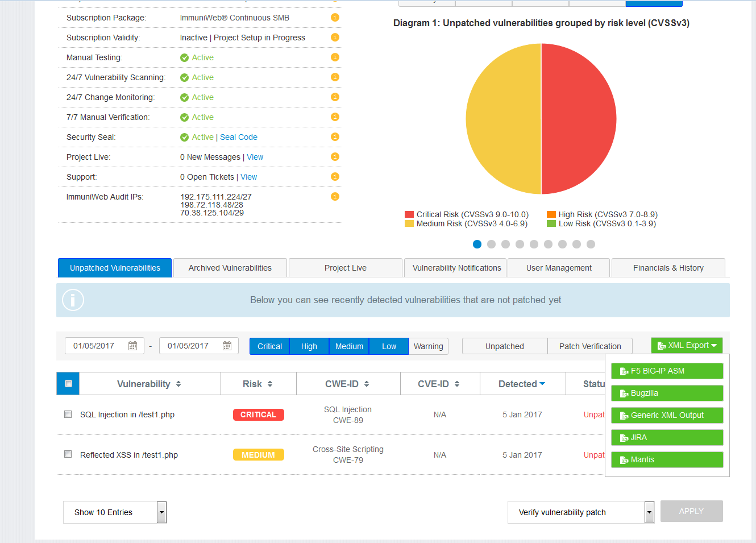Click the info icon beside Subscription Package

(x=335, y=18)
